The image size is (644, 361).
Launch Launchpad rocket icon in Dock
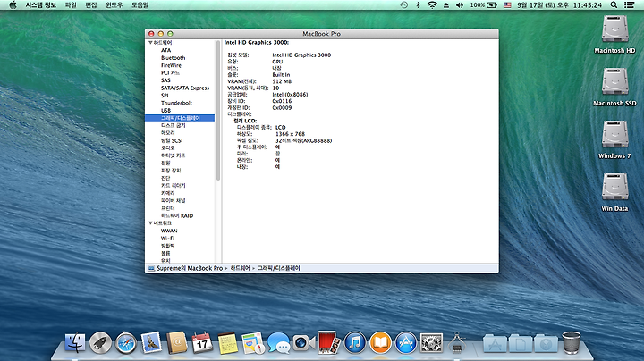[x=100, y=343]
